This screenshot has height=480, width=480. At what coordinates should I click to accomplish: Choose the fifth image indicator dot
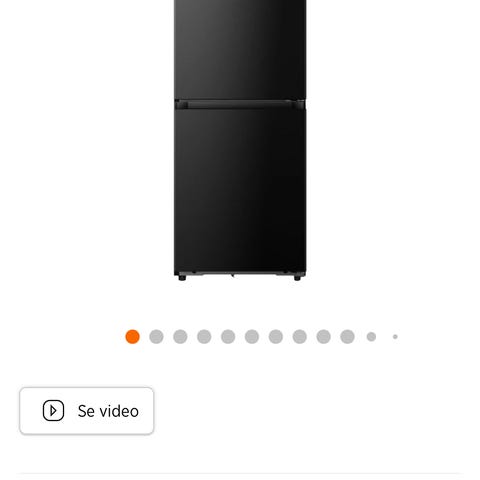(x=228, y=337)
